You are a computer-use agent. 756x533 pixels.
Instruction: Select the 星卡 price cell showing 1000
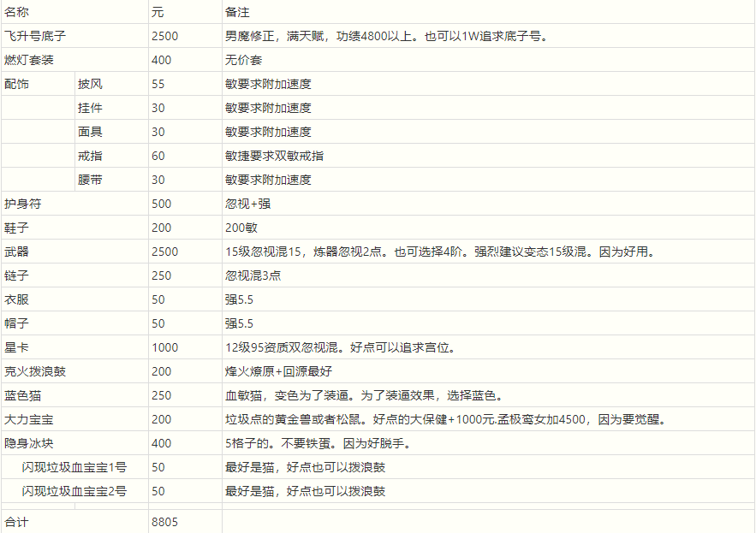tap(164, 348)
